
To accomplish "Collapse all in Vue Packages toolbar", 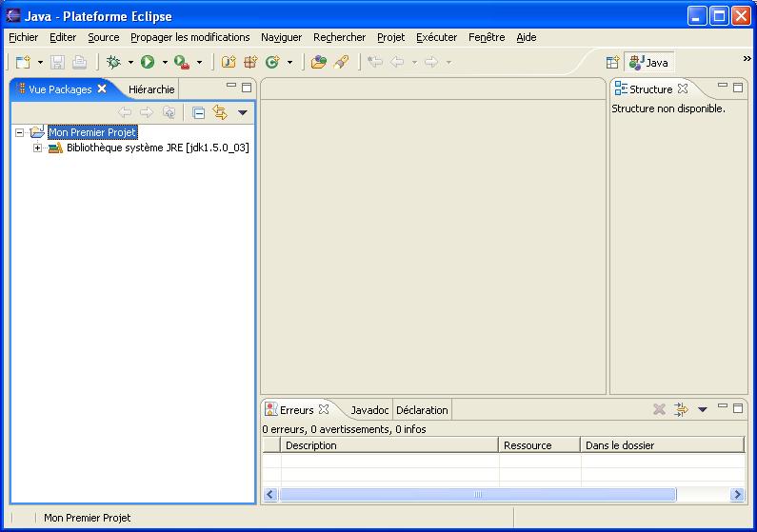I will tap(199, 112).
